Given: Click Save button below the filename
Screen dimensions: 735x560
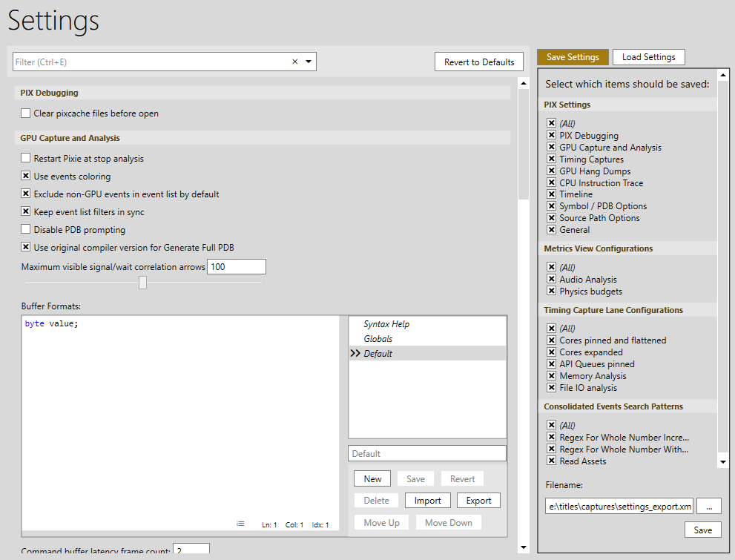Looking at the screenshot, I should [x=702, y=530].
